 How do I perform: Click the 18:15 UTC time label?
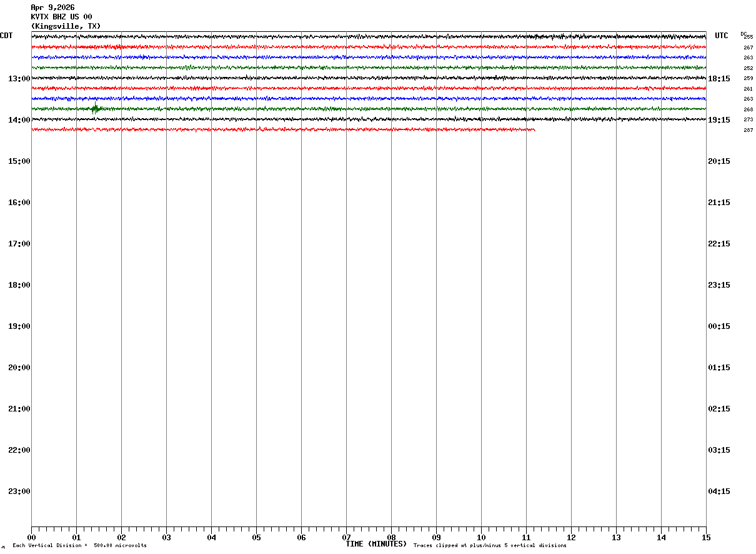pyautogui.click(x=719, y=78)
